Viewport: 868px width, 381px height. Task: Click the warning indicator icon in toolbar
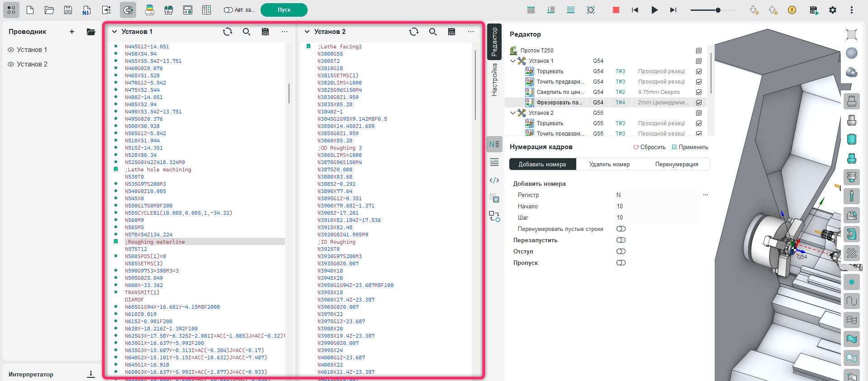pos(792,10)
